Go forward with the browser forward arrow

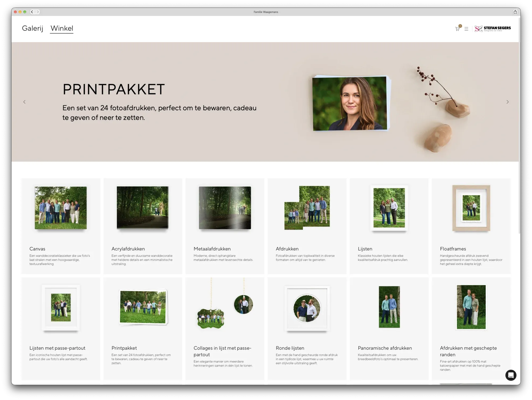pyautogui.click(x=38, y=12)
